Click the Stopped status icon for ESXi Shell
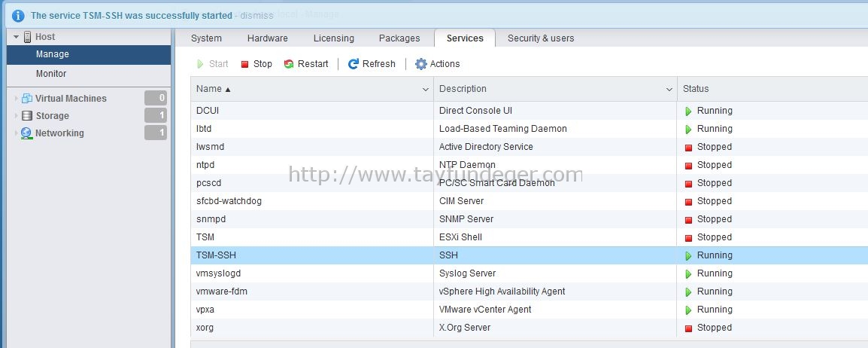 click(x=689, y=238)
